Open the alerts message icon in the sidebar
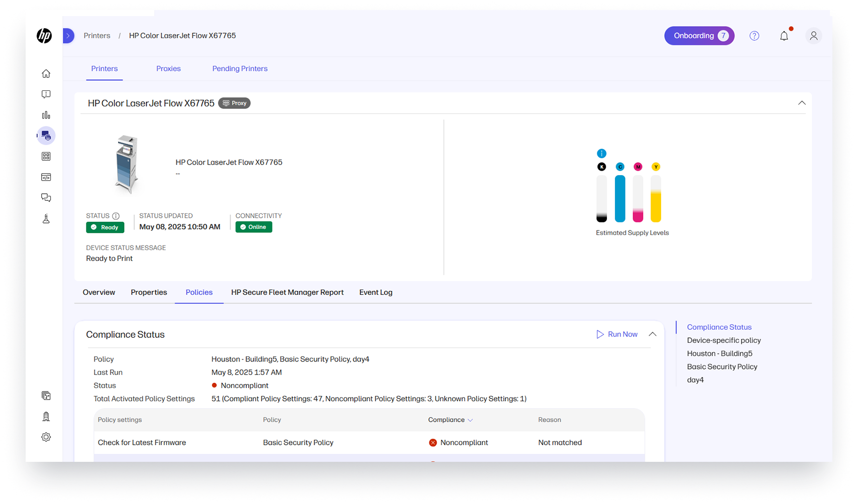856x504 pixels. pos(46,94)
